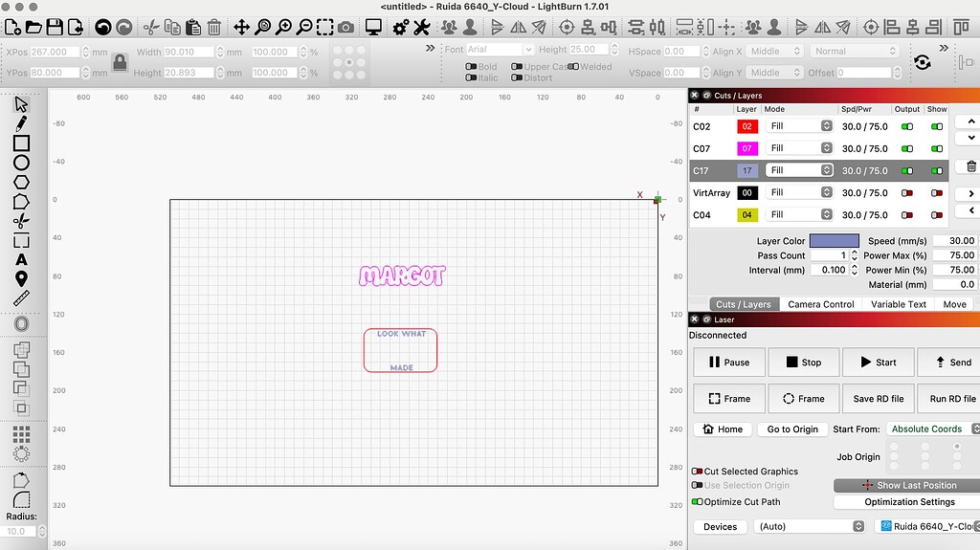The width and height of the screenshot is (980, 550).
Task: Open the Offset Shapes tool
Action: (21, 323)
